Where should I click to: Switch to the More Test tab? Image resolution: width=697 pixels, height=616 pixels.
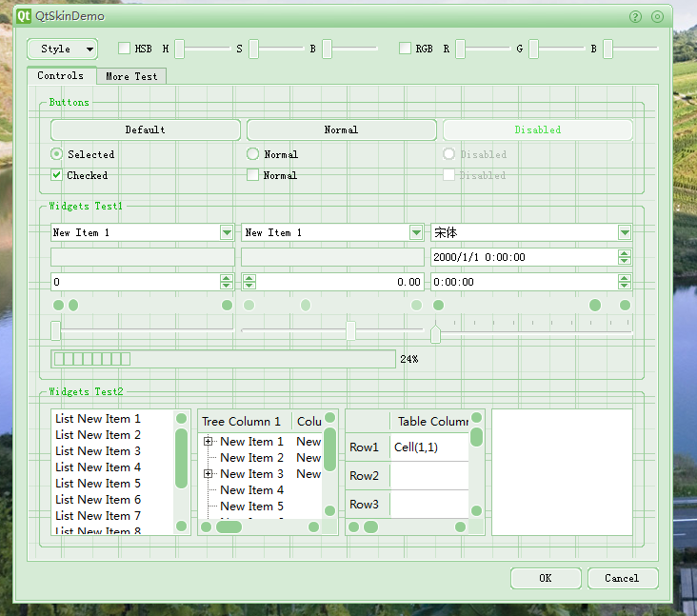click(x=131, y=76)
